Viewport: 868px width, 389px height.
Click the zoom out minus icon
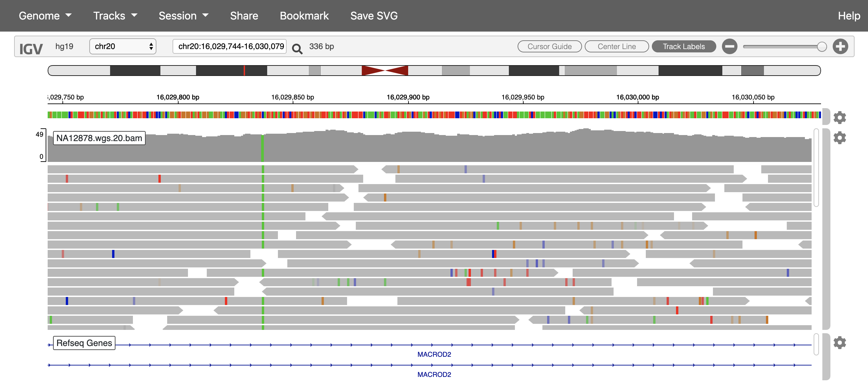pos(729,46)
